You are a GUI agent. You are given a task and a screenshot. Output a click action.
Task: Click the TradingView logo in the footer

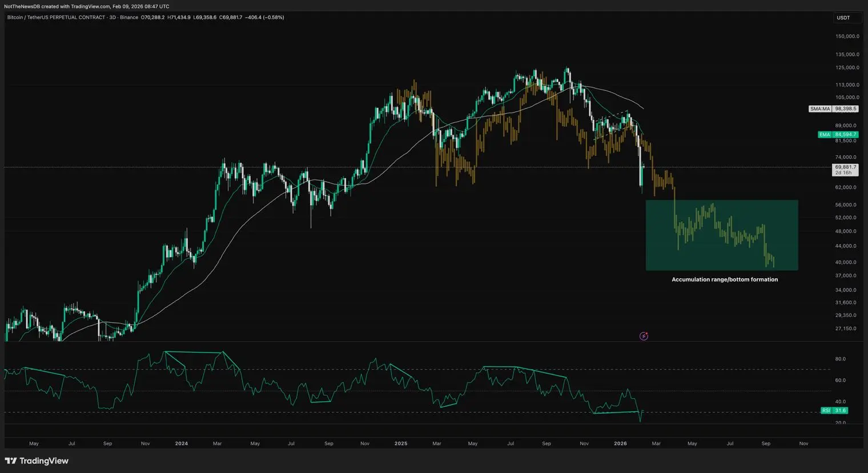(37, 461)
